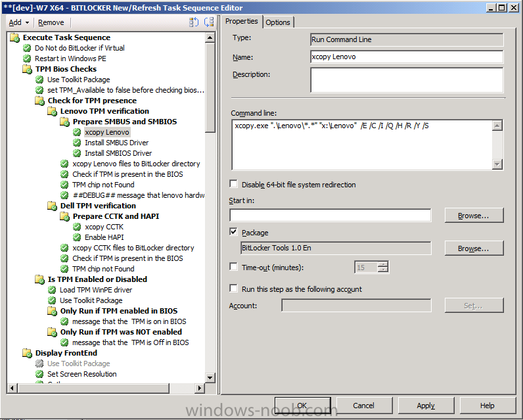Click check icon beside Set Screen Resolution

[x=39, y=374]
